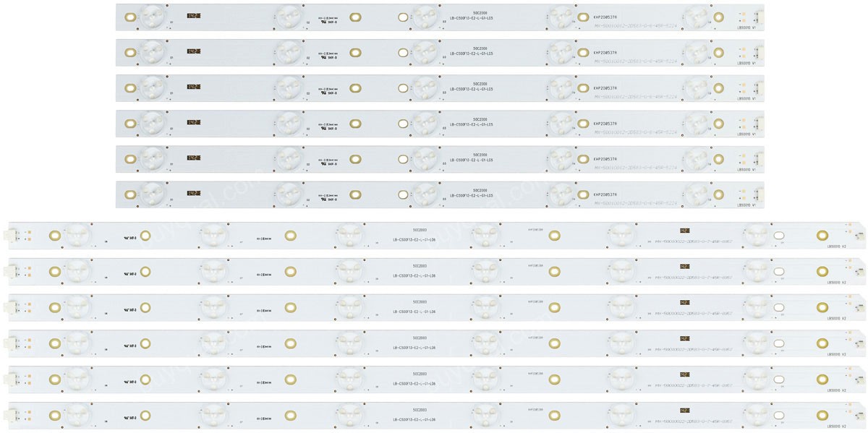
Task: Click the LB50010 V1 label on the topmost strip
Action: coord(747,27)
